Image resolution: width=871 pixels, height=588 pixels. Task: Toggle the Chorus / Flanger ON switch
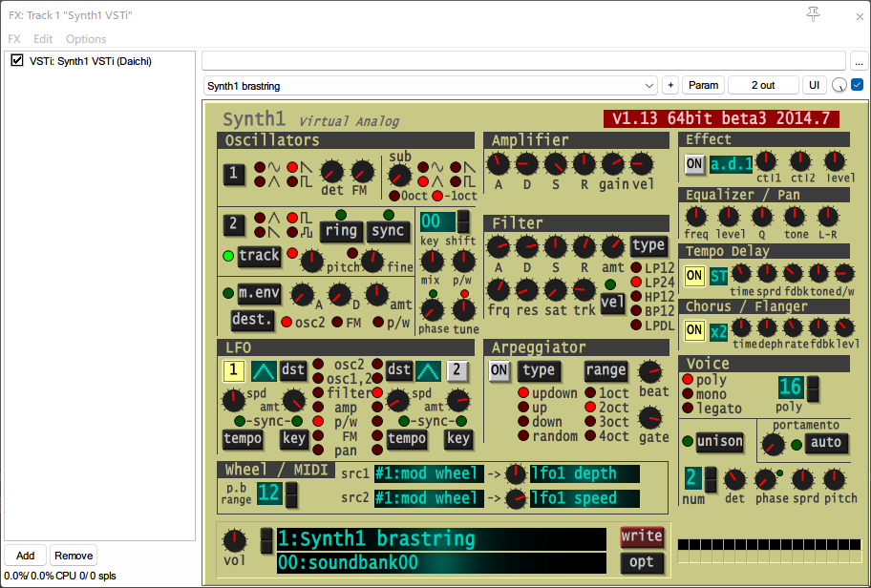(694, 330)
